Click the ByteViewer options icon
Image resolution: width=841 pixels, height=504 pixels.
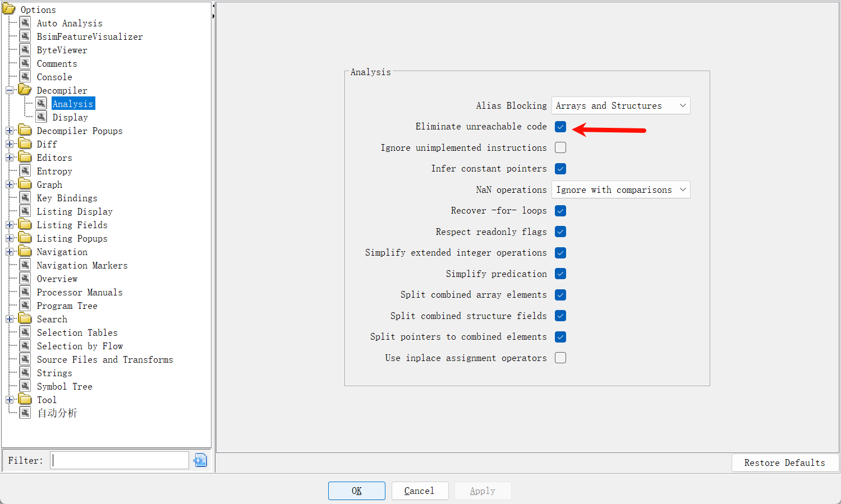25,50
